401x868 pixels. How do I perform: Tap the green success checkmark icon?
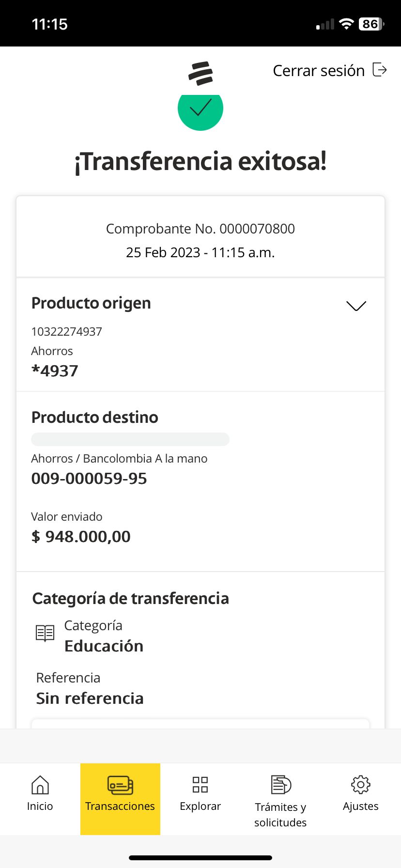(200, 109)
